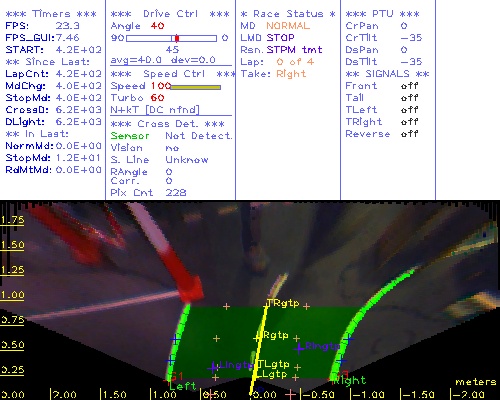The height and width of the screenshot is (400, 500).
Task: Select the TRgtp marker label
Action: [x=283, y=303]
